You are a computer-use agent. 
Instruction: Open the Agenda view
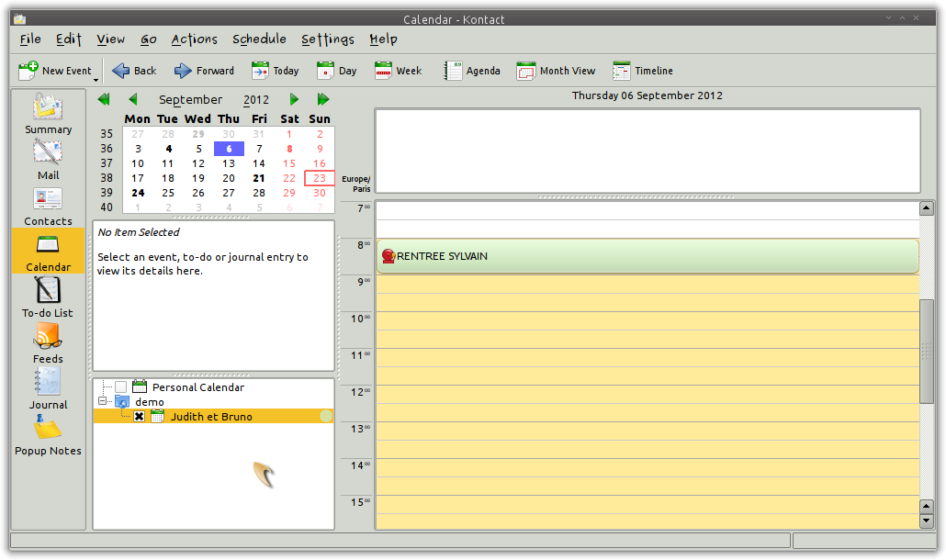[x=472, y=71]
